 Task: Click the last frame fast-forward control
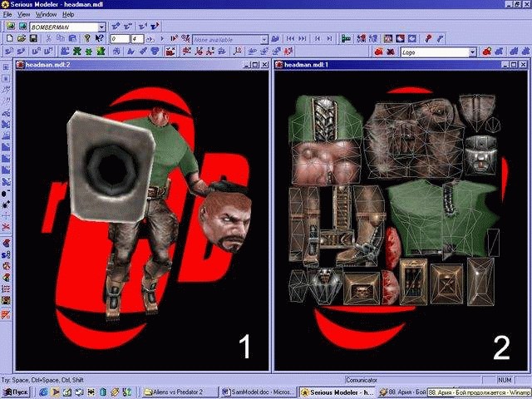click(x=303, y=39)
